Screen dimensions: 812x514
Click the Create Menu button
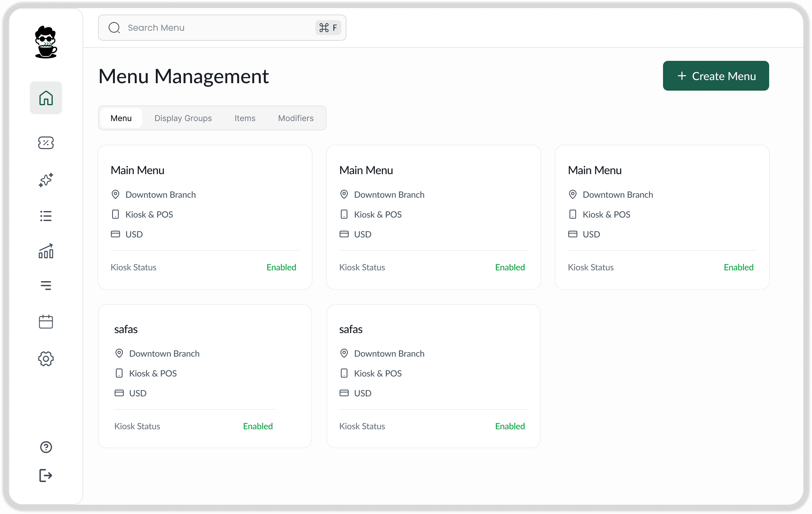click(715, 75)
